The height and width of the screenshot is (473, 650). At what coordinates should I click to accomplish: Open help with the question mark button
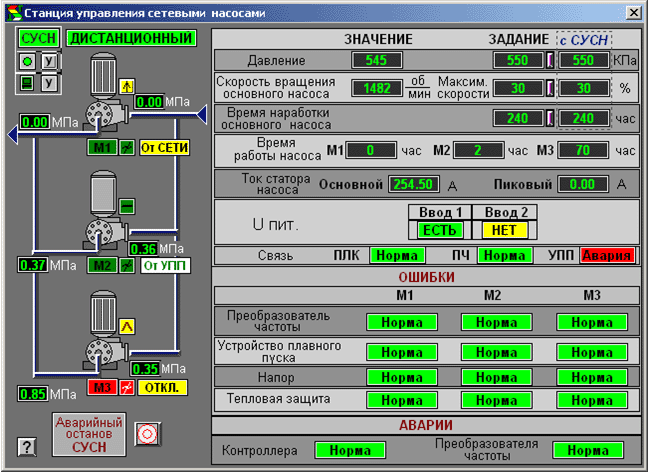point(27,447)
